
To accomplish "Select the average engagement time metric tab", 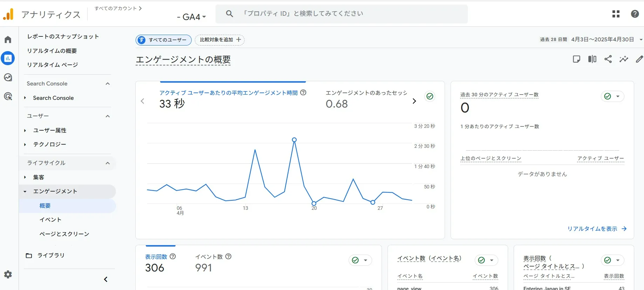I will point(233,99).
